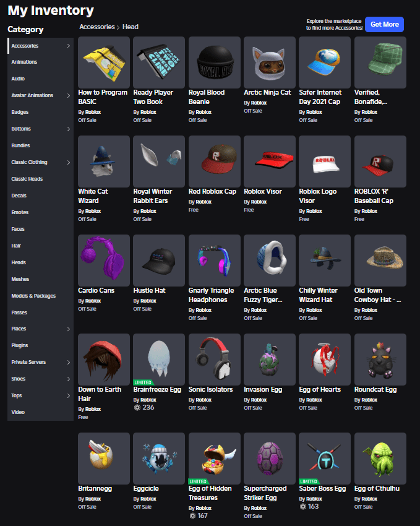Viewport: 420px width, 526px height.
Task: Open the Eggcicle thumbnail
Action: [x=159, y=458]
